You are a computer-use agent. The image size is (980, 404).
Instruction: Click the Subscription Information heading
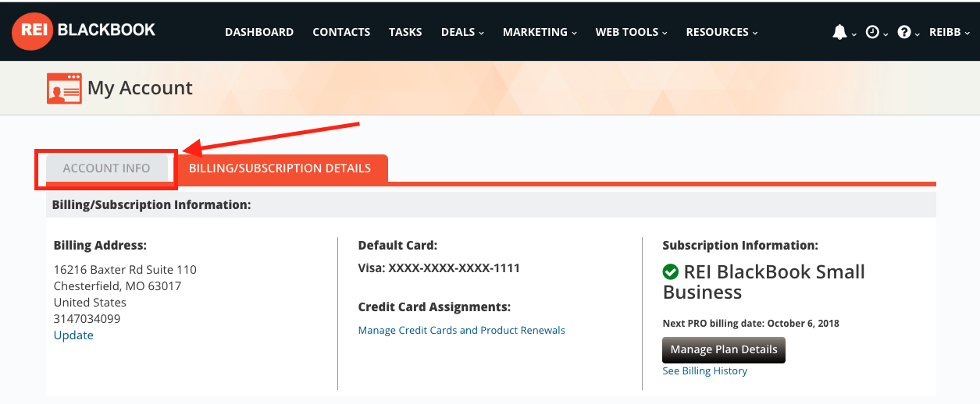point(740,245)
